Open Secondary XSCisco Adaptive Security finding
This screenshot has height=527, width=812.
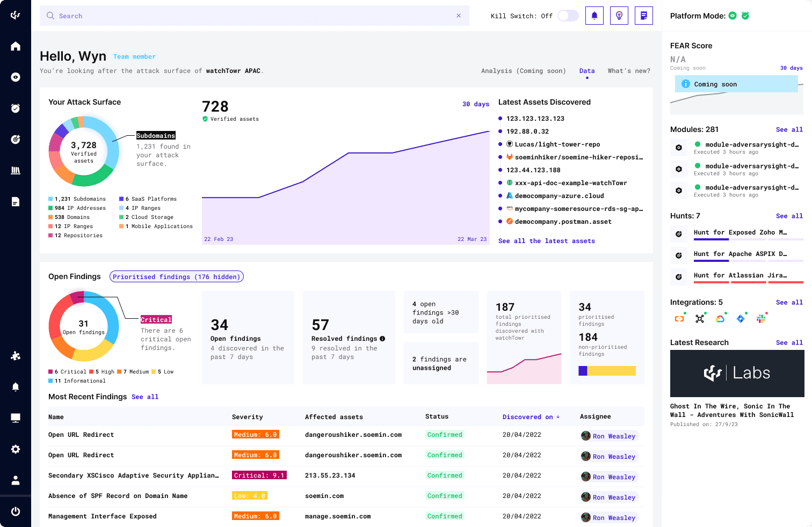click(134, 475)
